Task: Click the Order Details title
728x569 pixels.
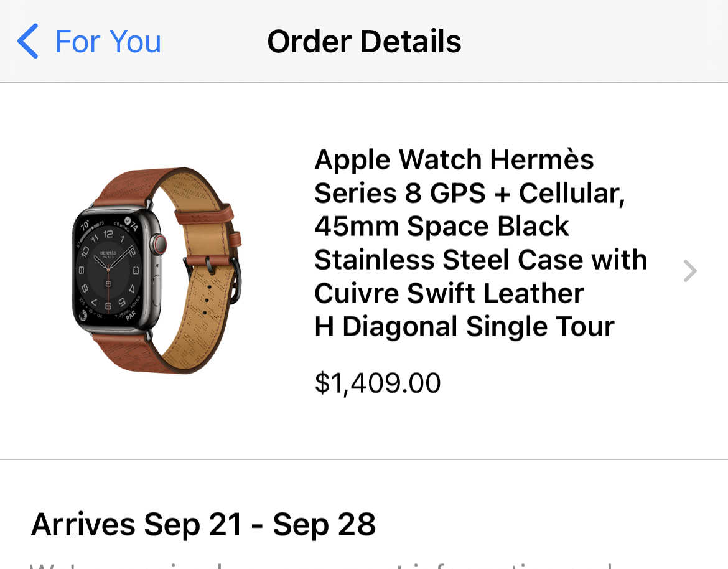Action: [364, 42]
